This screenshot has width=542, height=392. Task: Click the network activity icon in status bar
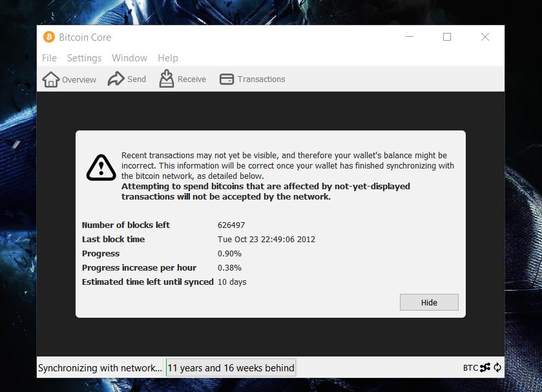(485, 367)
